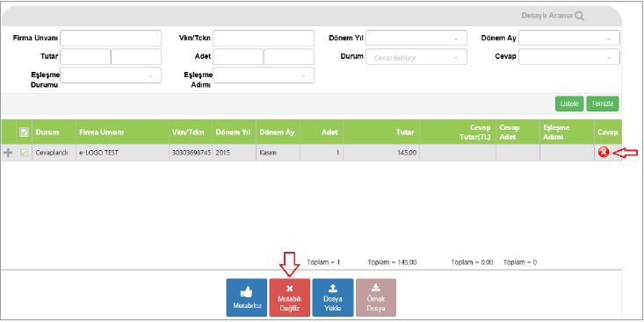Toggle the select-all header checkbox
This screenshot has height=322, width=644.
click(x=25, y=132)
